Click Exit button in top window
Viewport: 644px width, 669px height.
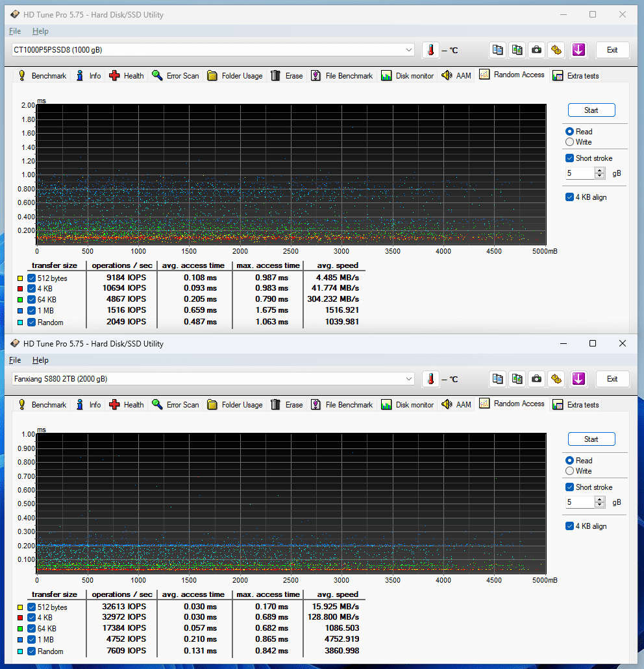point(612,50)
